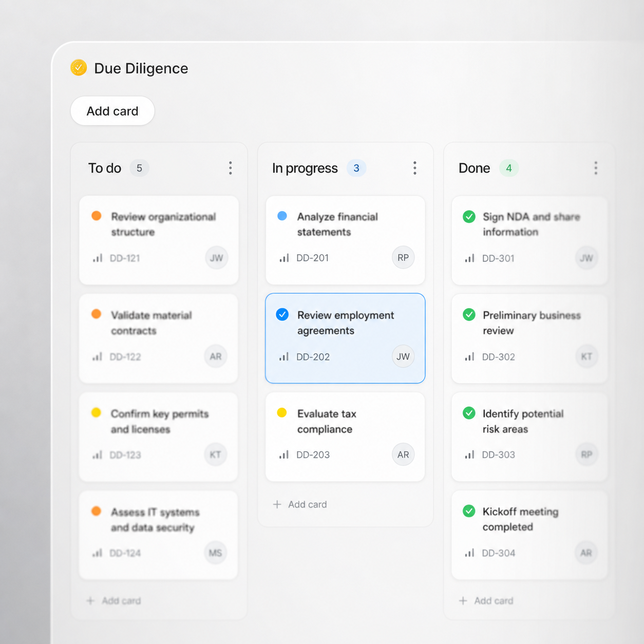Viewport: 644px width, 644px height.
Task: Click the In progress column heading
Action: [x=305, y=168]
